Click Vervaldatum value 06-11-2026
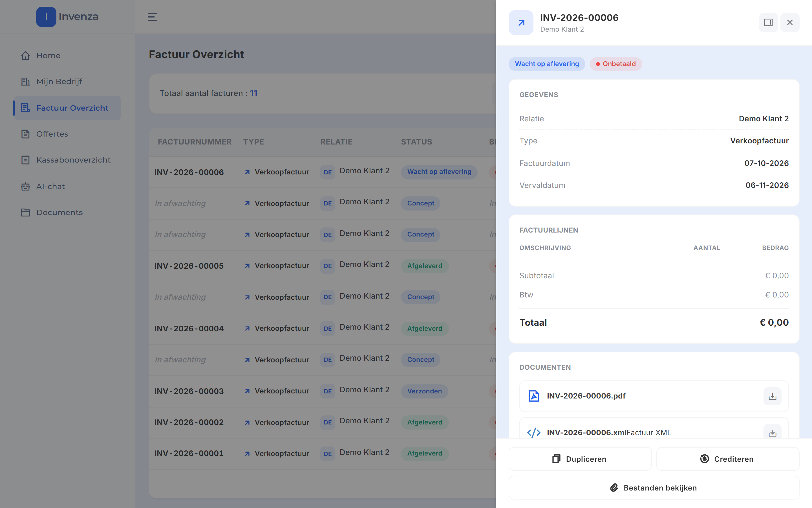Image resolution: width=812 pixels, height=508 pixels. click(767, 185)
